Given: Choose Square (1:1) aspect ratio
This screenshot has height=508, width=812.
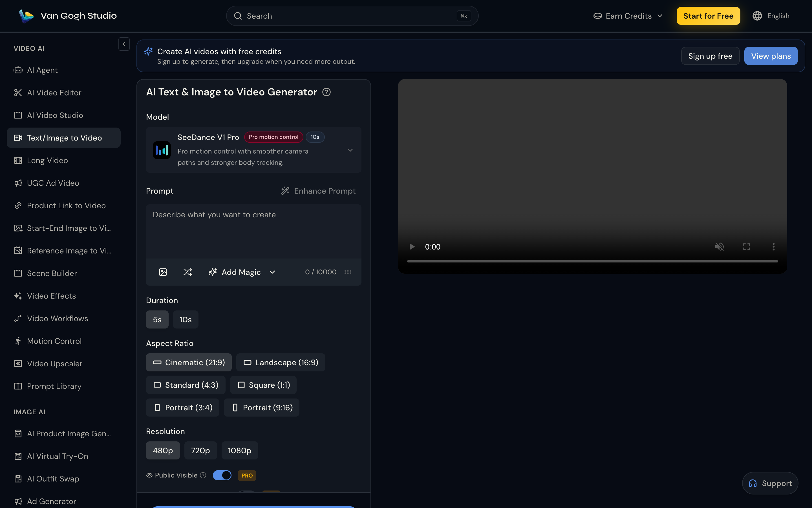Looking at the screenshot, I should pyautogui.click(x=263, y=385).
